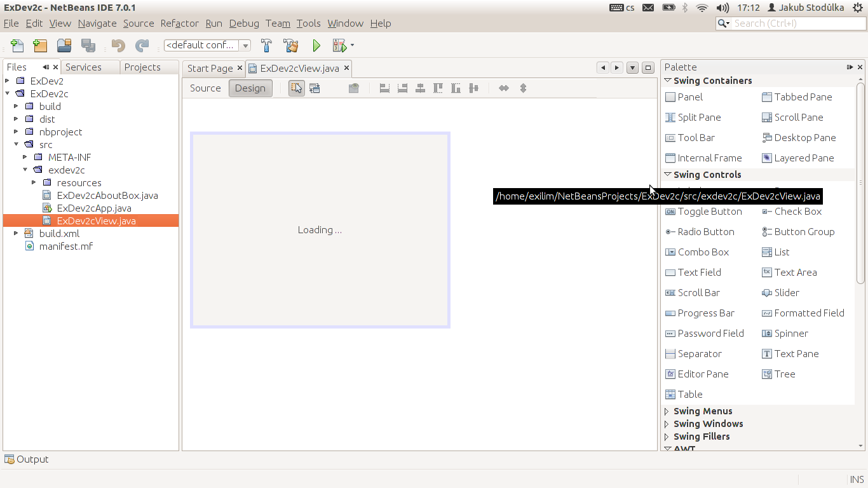Click Align Left in Column icon
The height and width of the screenshot is (488, 868).
pyautogui.click(x=384, y=88)
